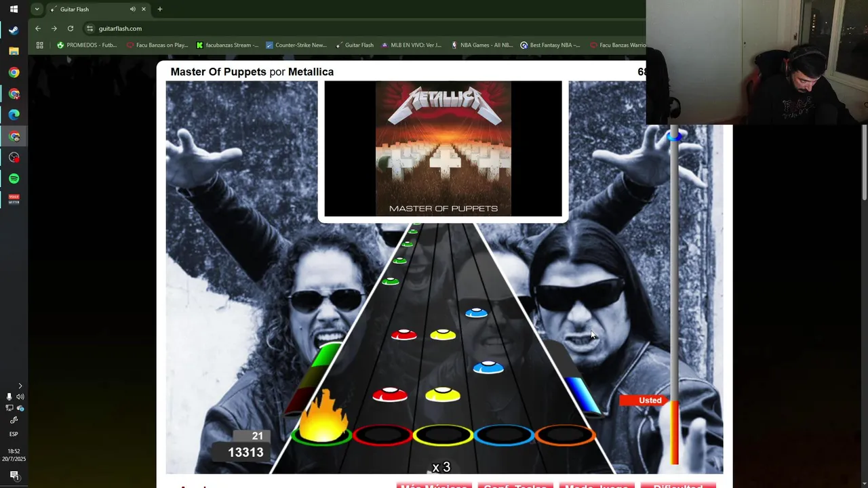View site information for guitarflash.com
This screenshot has height=488, width=868.
point(90,28)
